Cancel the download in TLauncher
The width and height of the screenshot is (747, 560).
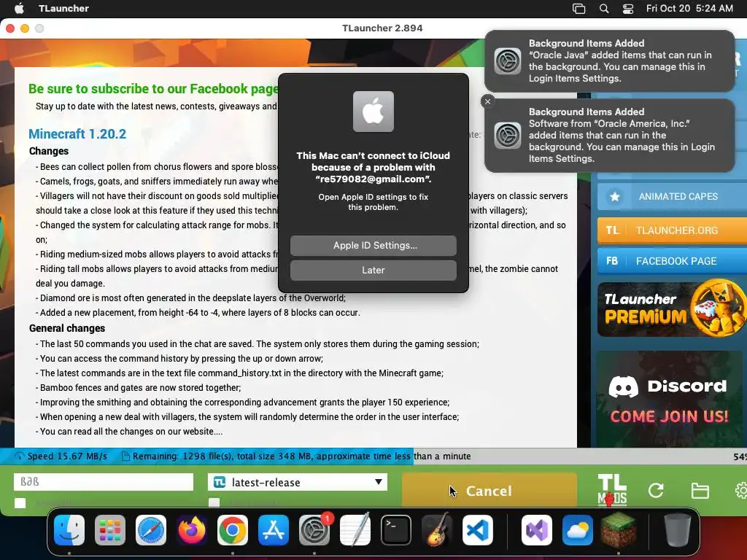489,491
